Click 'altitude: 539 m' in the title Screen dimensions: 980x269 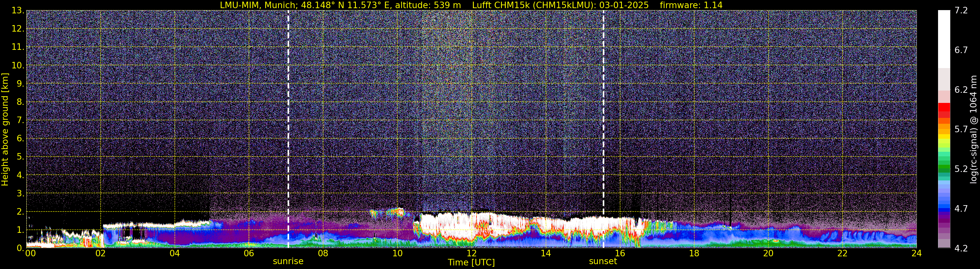click(428, 5)
